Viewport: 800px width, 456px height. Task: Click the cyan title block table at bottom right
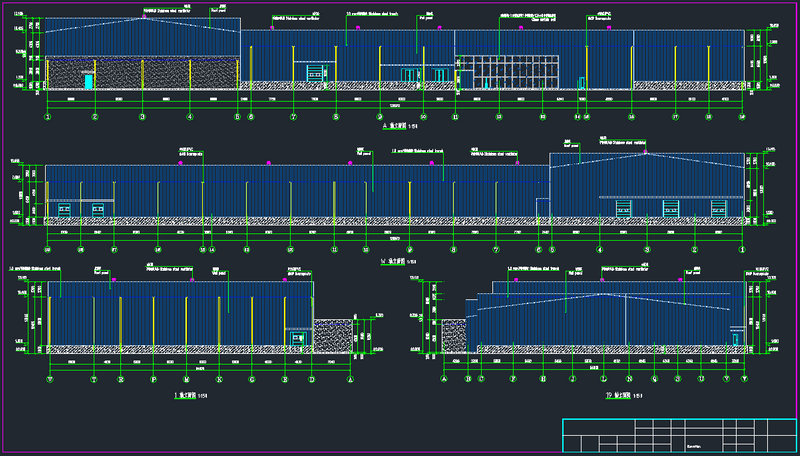click(x=678, y=434)
